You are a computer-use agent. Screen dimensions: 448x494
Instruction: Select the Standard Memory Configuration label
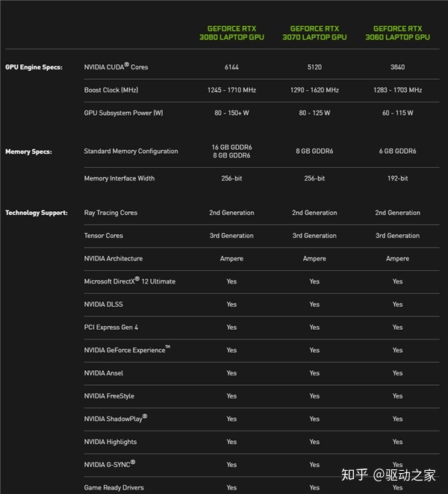click(x=131, y=151)
